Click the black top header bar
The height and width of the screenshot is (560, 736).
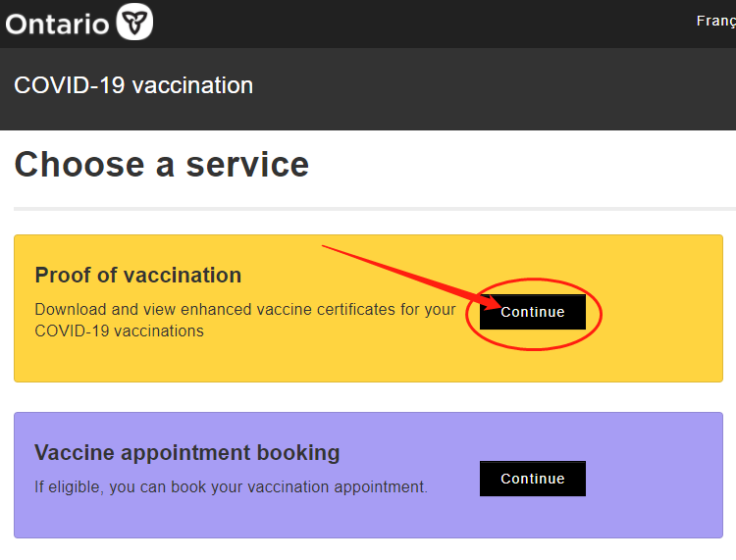point(368,24)
